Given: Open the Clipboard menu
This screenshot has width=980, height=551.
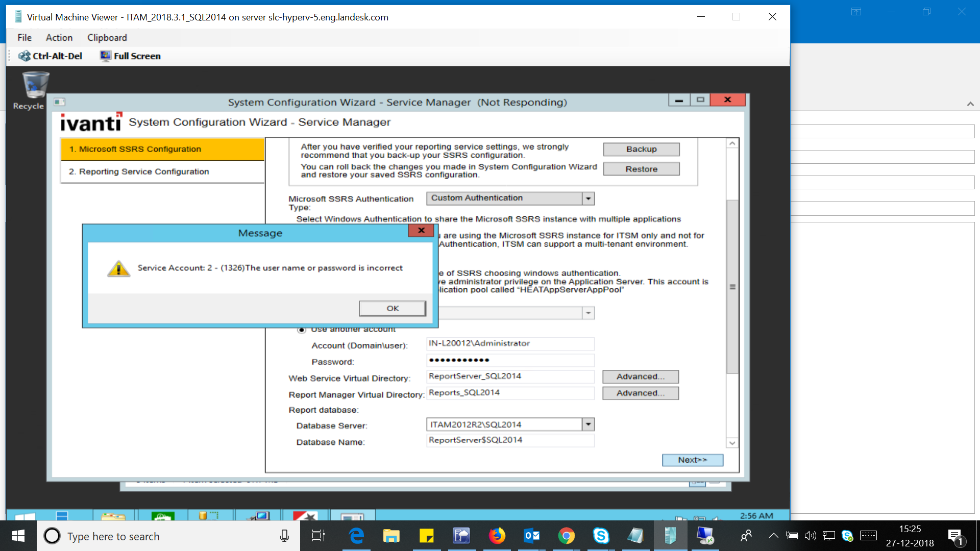Looking at the screenshot, I should click(x=107, y=38).
